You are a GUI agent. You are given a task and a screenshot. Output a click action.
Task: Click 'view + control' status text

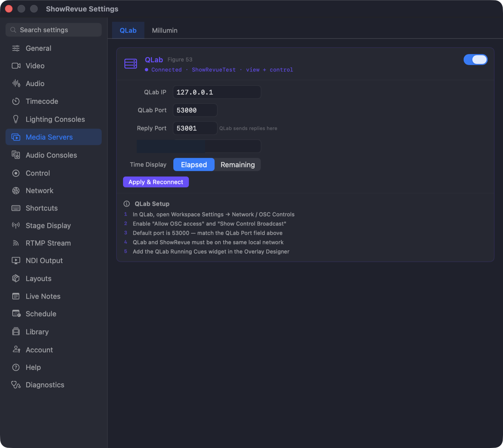(269, 70)
